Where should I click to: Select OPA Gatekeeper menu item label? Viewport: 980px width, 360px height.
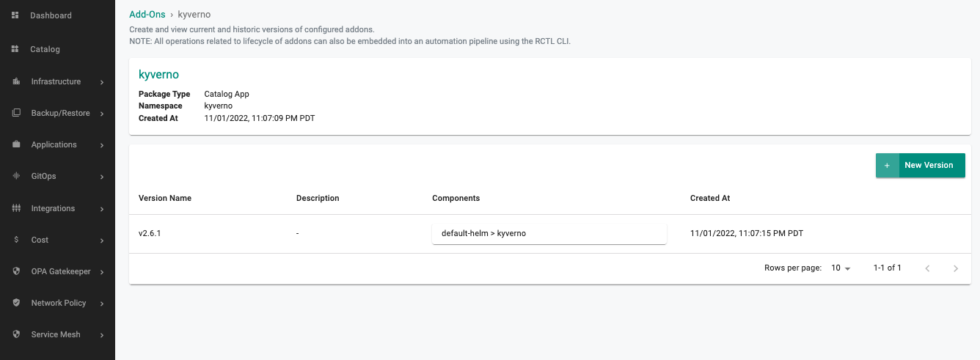tap(61, 271)
